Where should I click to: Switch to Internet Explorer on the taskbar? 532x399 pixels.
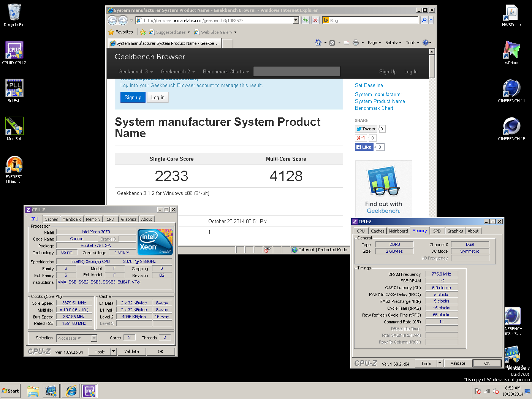[x=71, y=391]
